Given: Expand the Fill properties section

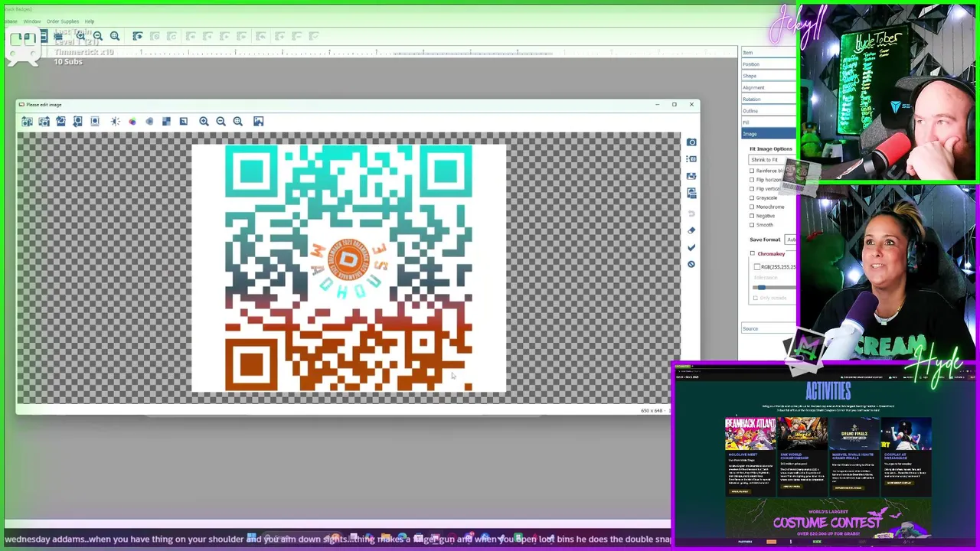Looking at the screenshot, I should click(768, 122).
